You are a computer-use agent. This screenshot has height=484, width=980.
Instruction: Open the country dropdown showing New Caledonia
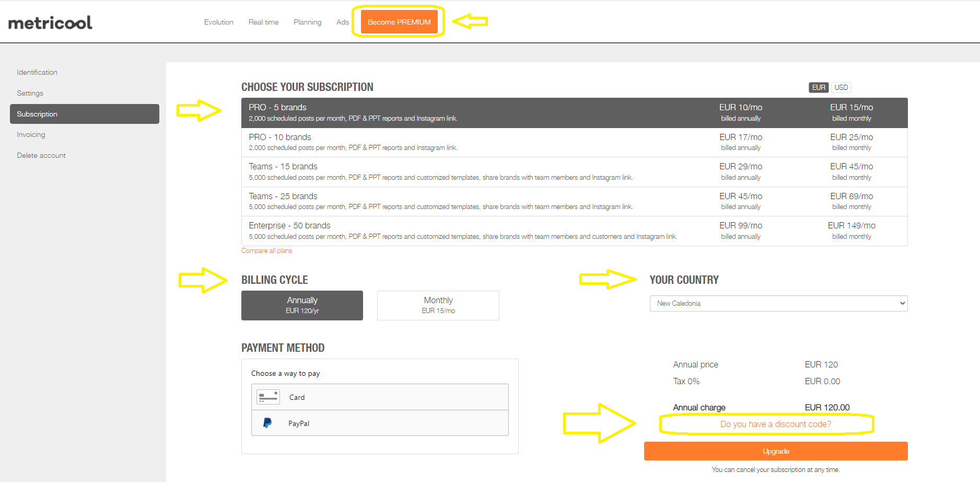(x=778, y=304)
